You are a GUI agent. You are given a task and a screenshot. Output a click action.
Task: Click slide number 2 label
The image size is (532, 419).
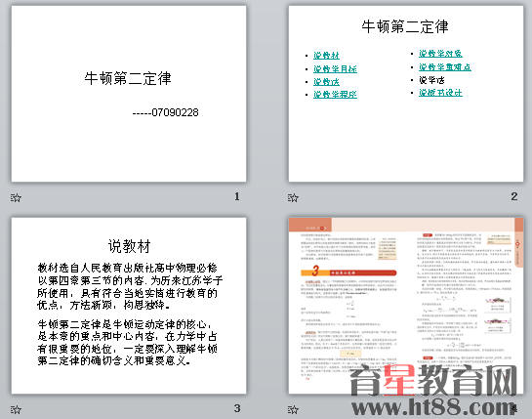[x=514, y=196]
